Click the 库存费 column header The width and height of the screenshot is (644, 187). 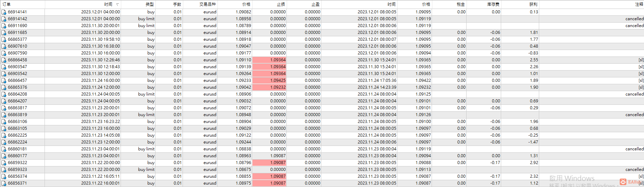[493, 4]
